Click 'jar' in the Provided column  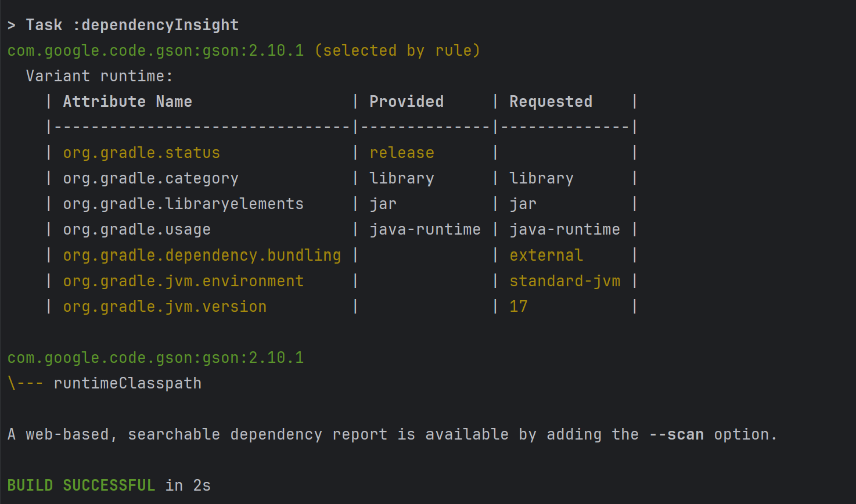tap(383, 204)
